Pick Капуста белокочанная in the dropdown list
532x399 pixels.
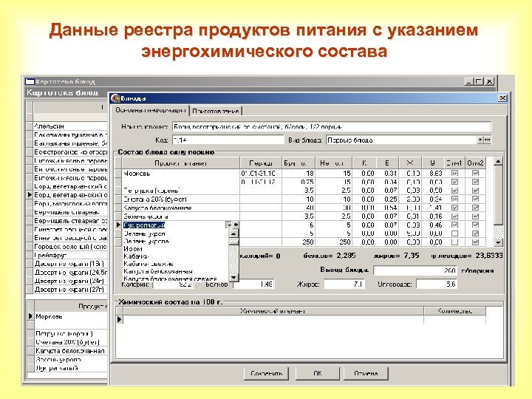158,271
